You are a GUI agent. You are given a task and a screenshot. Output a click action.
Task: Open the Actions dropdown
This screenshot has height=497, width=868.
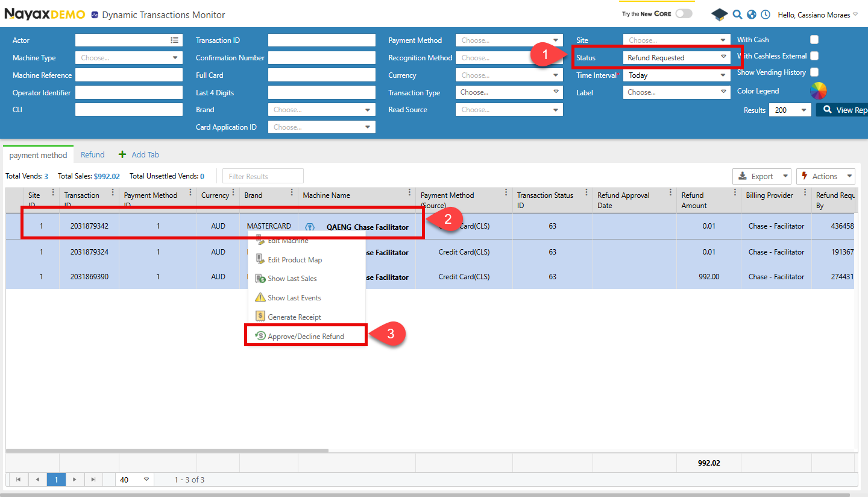click(x=825, y=176)
